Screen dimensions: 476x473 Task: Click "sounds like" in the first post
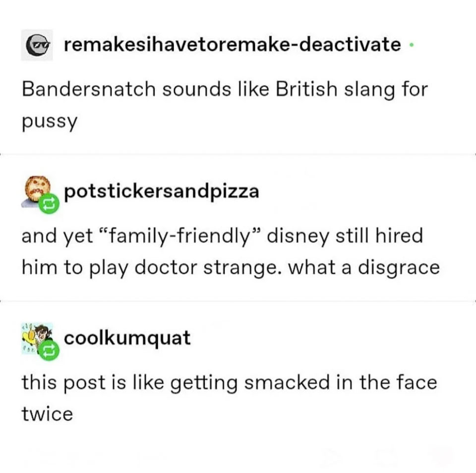[216, 90]
